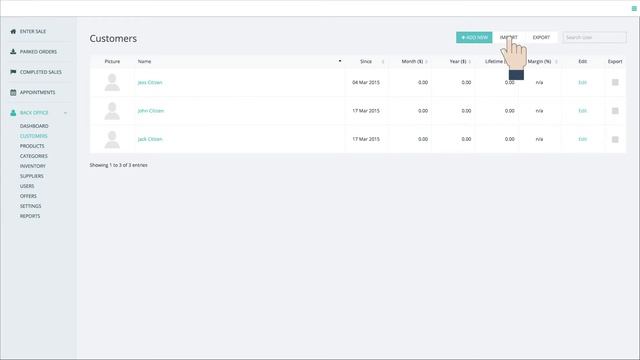The image size is (640, 360).
Task: Open the Products submenu item
Action: click(x=32, y=146)
